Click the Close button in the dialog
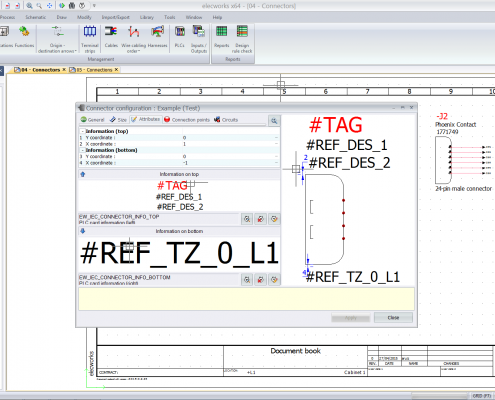This screenshot has height=400, width=495. (x=393, y=317)
